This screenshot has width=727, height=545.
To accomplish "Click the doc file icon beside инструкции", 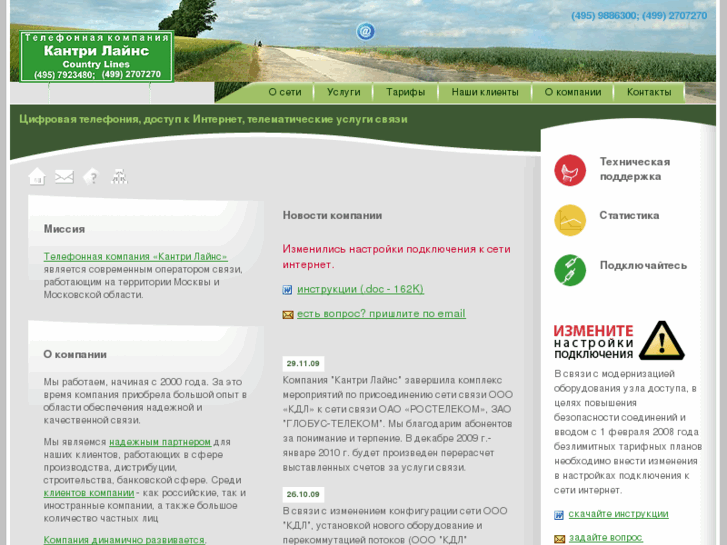I will click(287, 290).
